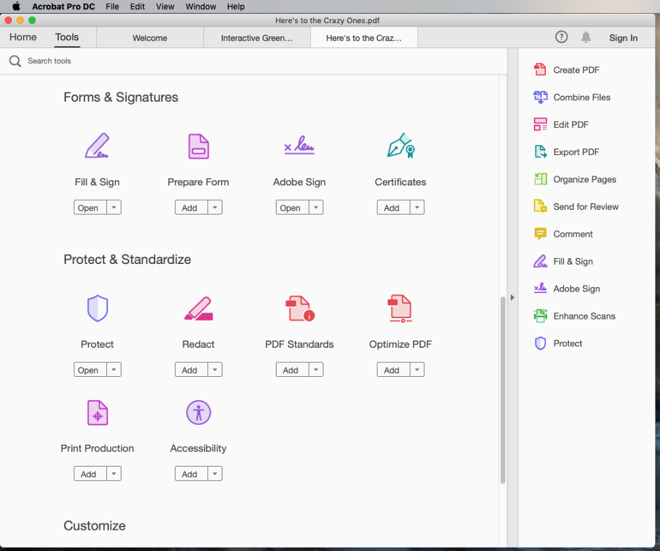Click the Help question mark icon
This screenshot has height=551, width=660.
click(561, 37)
